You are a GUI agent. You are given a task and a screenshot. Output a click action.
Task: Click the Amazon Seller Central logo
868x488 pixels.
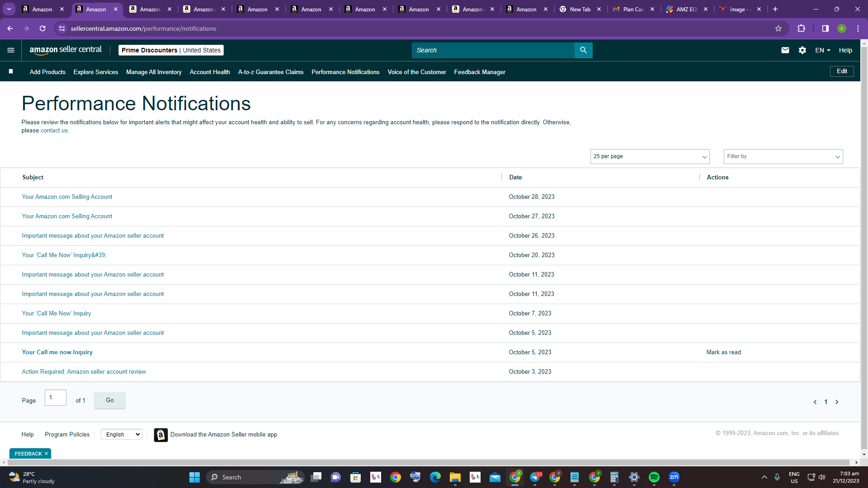pos(66,50)
